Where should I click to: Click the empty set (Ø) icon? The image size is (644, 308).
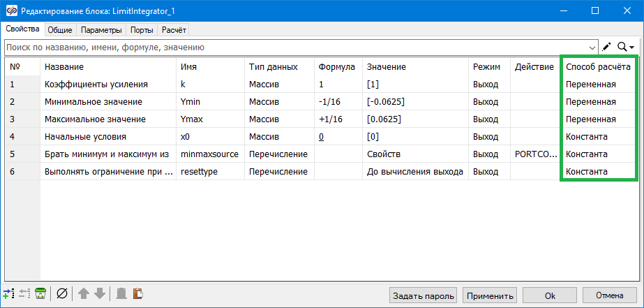tap(61, 294)
